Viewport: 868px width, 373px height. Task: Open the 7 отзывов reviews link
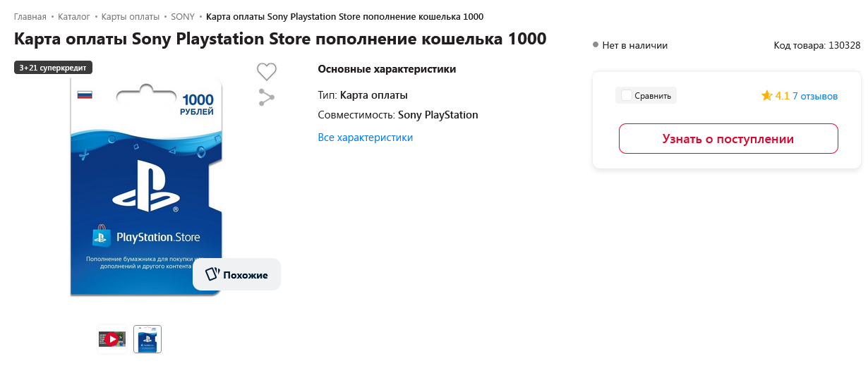[x=815, y=96]
